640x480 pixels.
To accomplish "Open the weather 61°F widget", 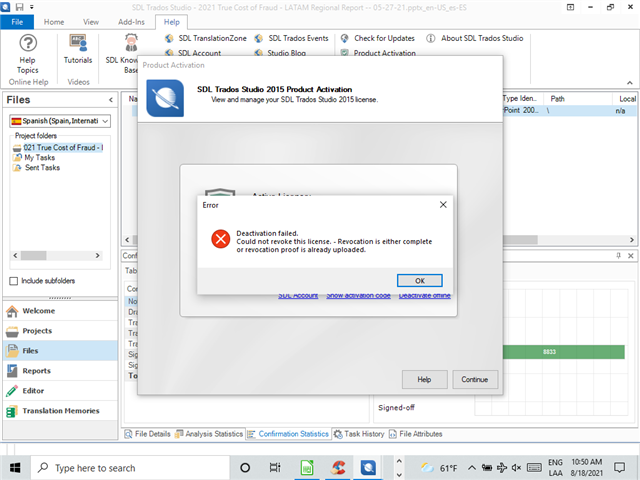I will [x=439, y=468].
